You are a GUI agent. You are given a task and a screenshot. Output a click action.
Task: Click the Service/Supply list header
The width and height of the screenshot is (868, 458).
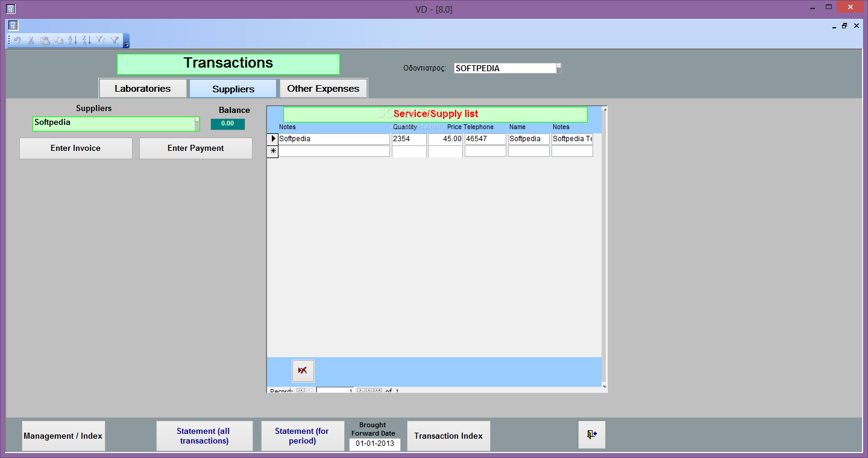(x=436, y=114)
